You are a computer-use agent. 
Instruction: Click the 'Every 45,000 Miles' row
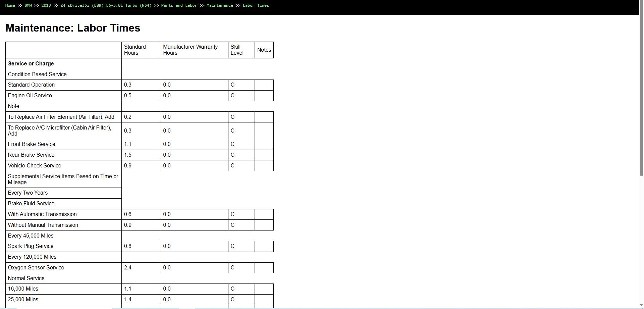(x=63, y=236)
